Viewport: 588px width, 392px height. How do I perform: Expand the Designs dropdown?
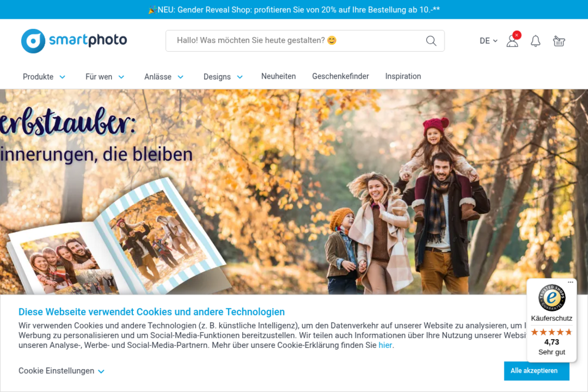point(223,77)
